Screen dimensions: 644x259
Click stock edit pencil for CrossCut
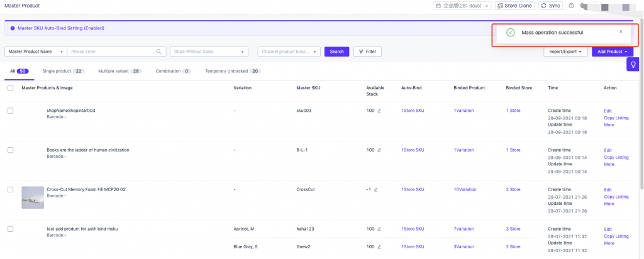[376, 189]
